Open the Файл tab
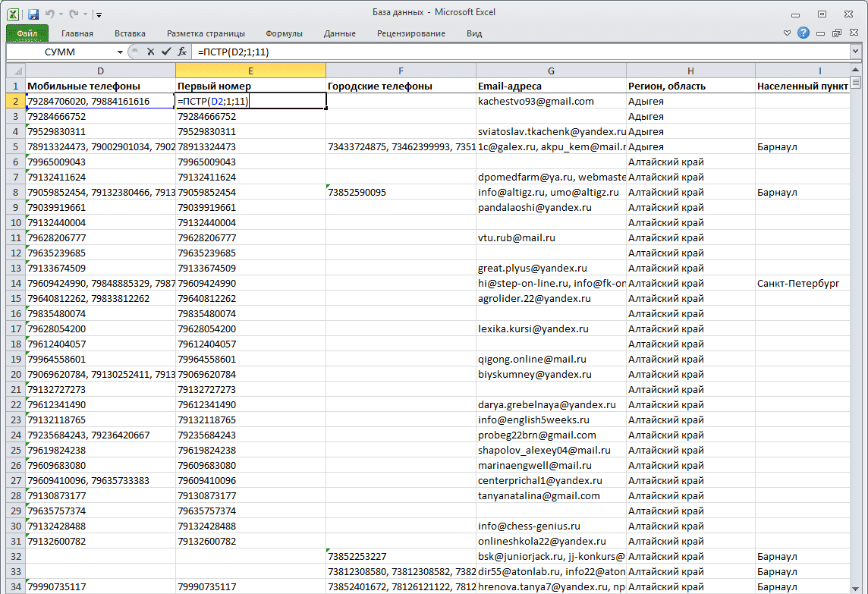Viewport: 868px width, 594px height. pyautogui.click(x=27, y=33)
